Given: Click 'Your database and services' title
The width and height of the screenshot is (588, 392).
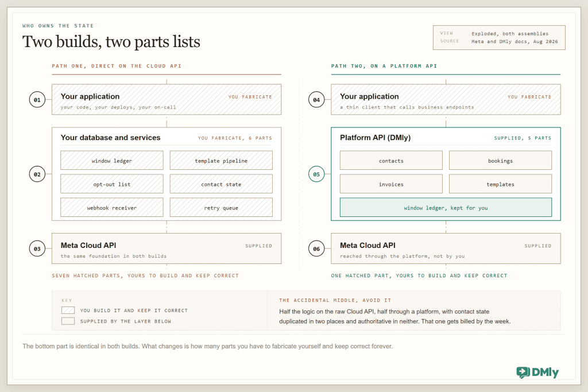Looking at the screenshot, I should [111, 138].
